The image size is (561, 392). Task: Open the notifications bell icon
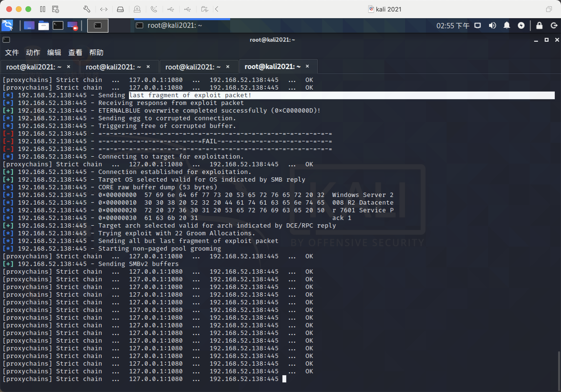507,25
